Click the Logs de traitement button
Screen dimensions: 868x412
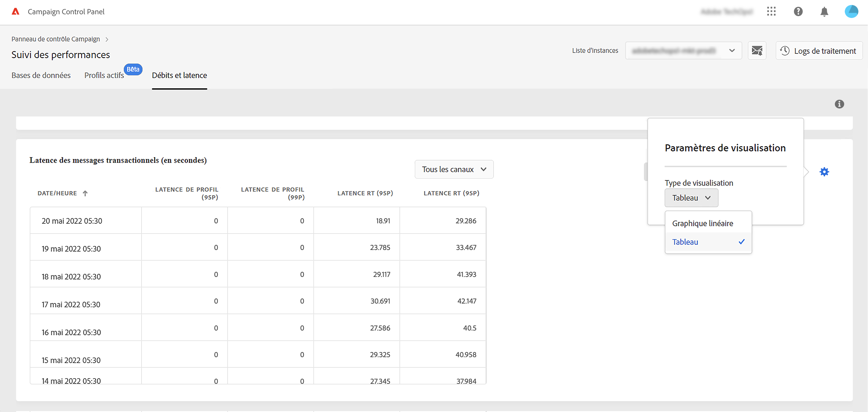point(819,50)
